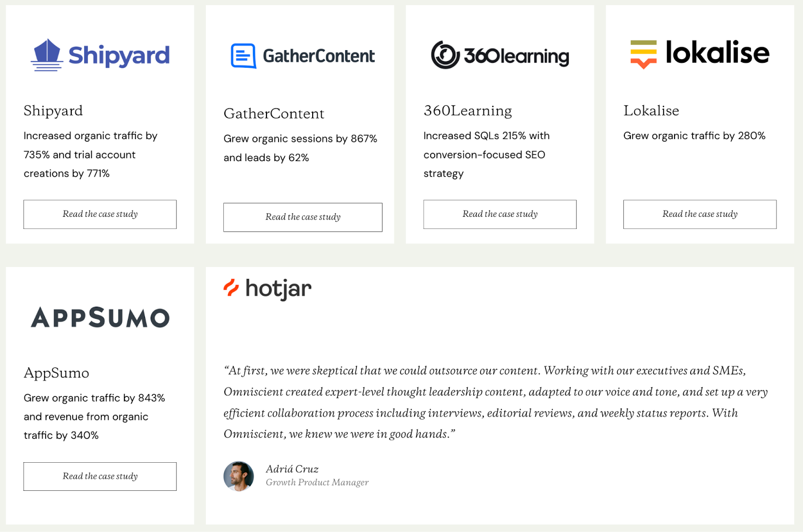
Task: Click the Shipyard logo
Action: pyautogui.click(x=100, y=55)
